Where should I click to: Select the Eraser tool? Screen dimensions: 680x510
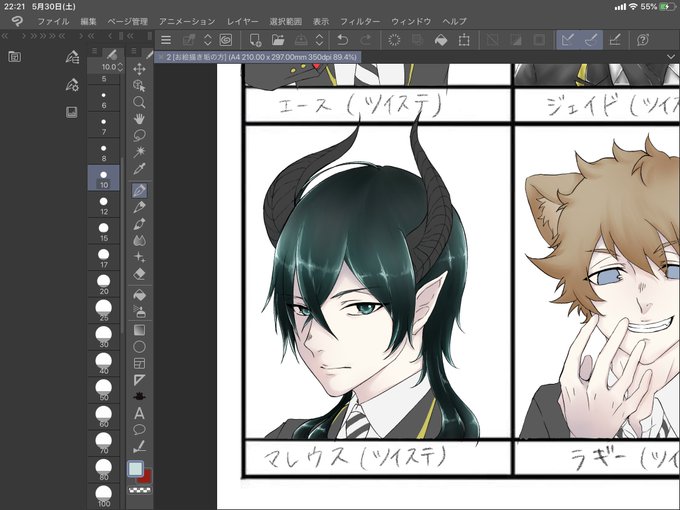[x=139, y=274]
